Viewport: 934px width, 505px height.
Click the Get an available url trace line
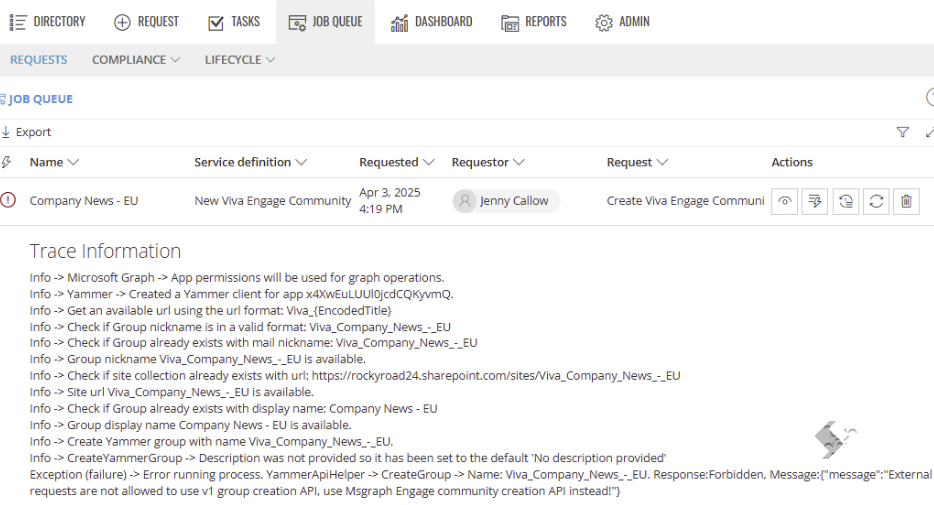pos(211,310)
